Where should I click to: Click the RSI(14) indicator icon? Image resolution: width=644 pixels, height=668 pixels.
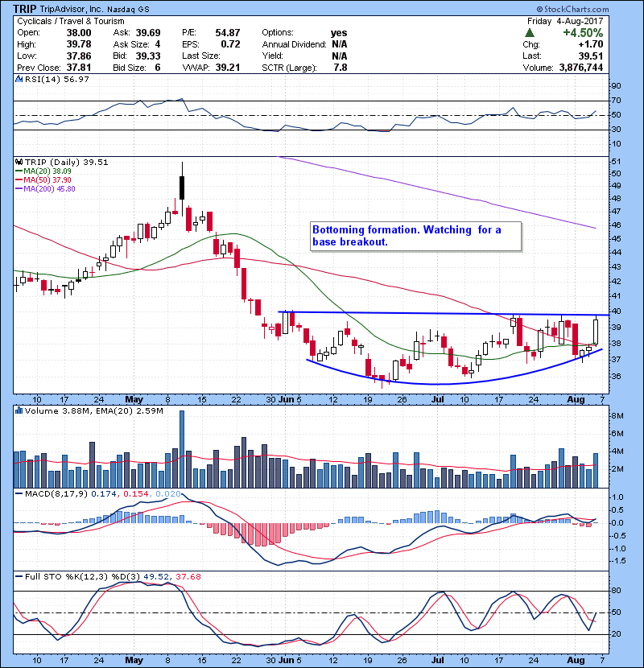click(19, 79)
